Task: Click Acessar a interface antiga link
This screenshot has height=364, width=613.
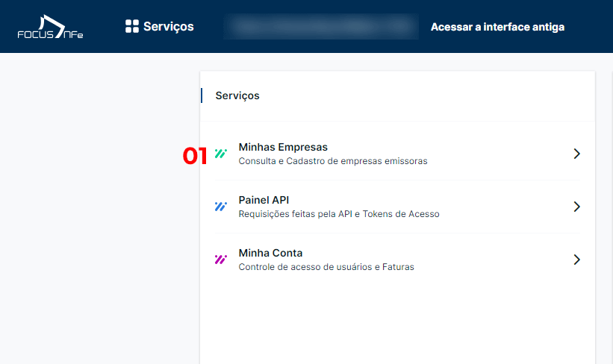Action: 497,27
